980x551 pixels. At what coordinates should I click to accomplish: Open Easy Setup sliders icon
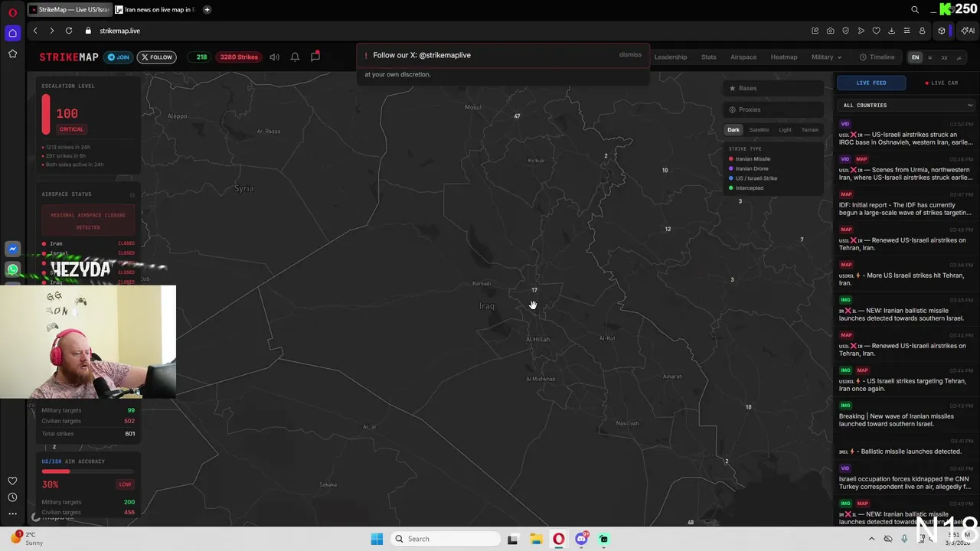[x=906, y=31]
